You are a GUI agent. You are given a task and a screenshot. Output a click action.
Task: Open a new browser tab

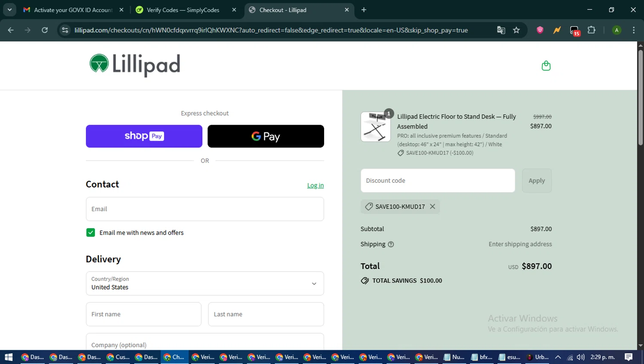coord(364,10)
